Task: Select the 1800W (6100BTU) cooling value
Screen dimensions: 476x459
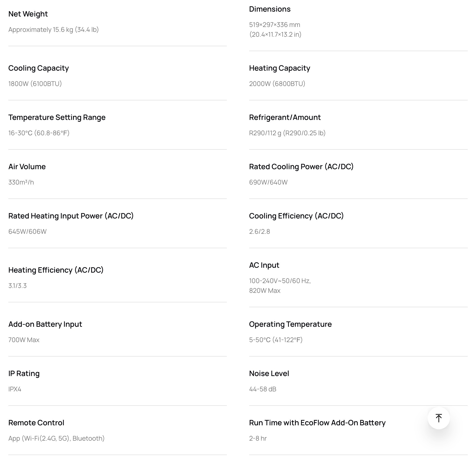Action: click(35, 83)
